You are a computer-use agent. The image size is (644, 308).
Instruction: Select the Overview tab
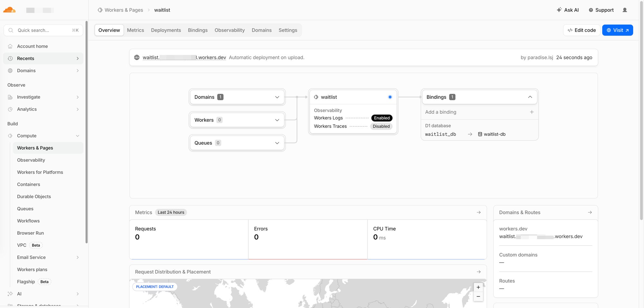109,30
